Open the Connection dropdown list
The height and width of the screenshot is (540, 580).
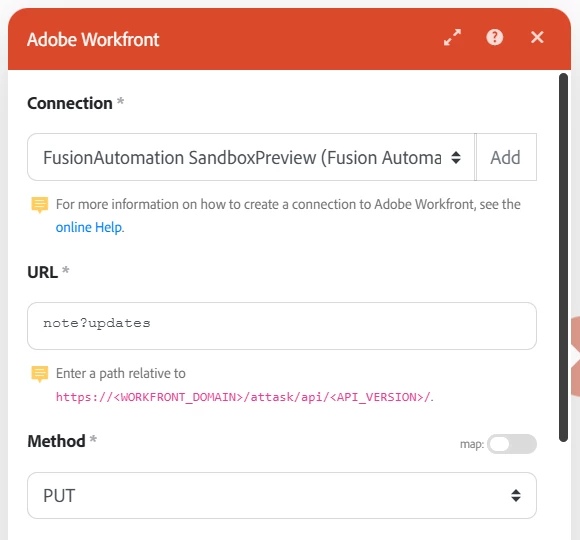coord(251,157)
